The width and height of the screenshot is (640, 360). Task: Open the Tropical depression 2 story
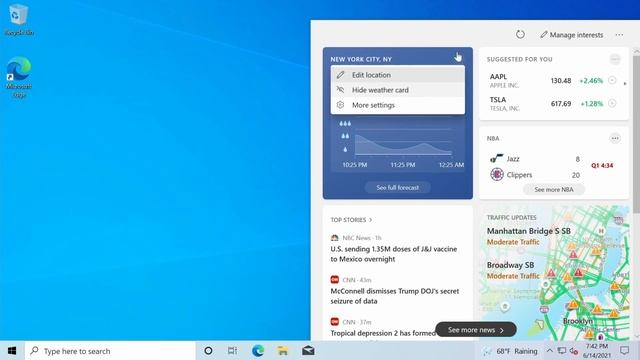383,333
